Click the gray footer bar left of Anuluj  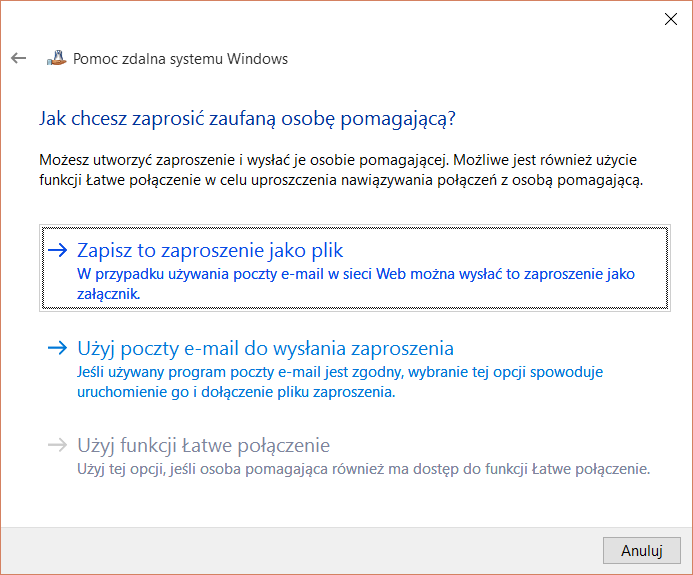[300, 550]
